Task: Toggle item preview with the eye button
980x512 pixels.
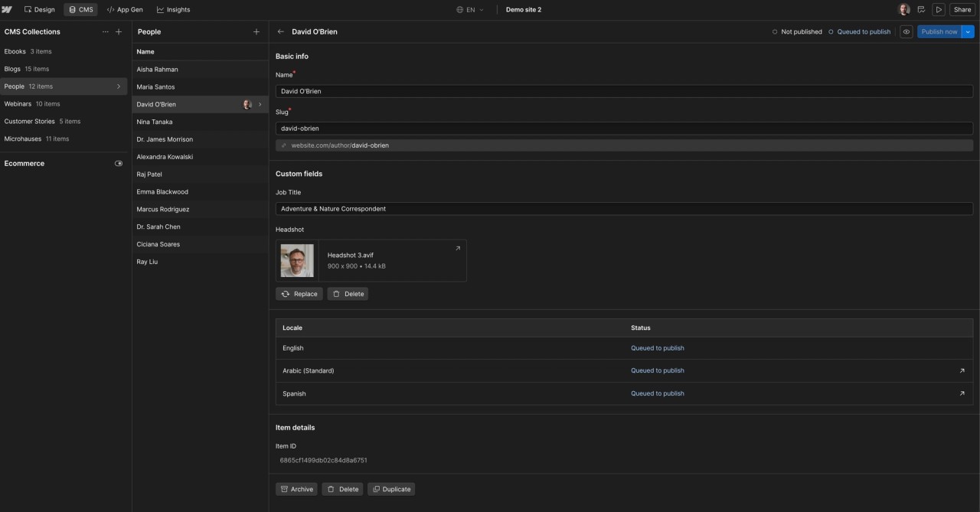Action: pos(906,32)
